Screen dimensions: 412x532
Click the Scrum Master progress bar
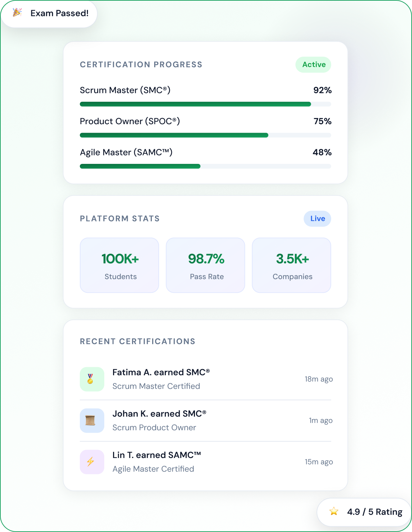205,104
